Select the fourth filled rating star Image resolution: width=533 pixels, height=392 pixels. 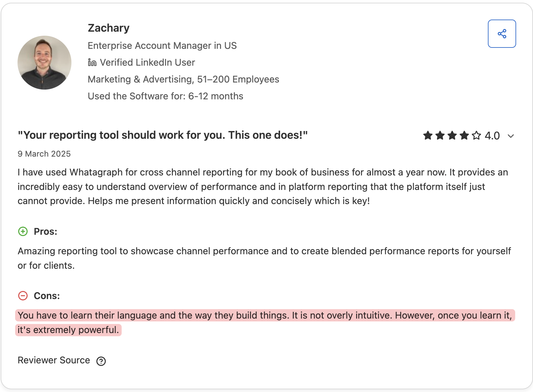coord(464,135)
